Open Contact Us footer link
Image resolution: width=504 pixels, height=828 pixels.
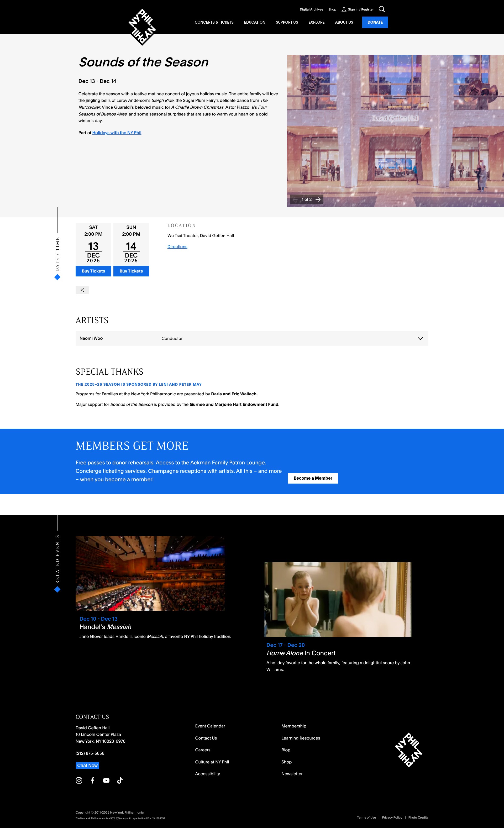click(x=206, y=738)
